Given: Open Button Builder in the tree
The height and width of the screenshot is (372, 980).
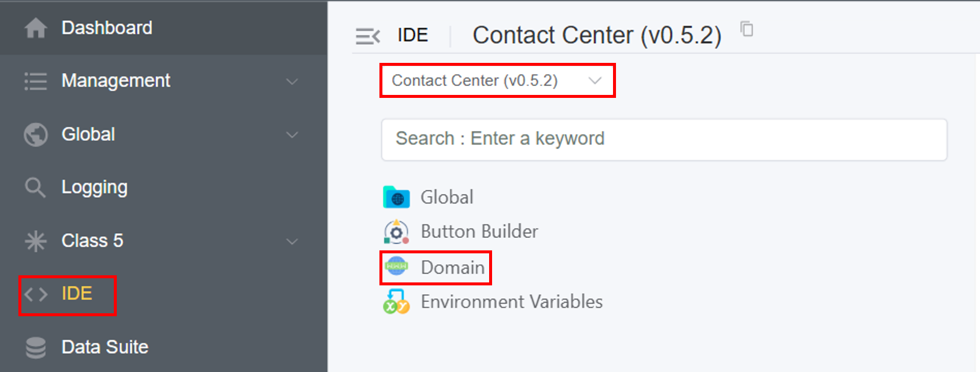Looking at the screenshot, I should [x=479, y=231].
